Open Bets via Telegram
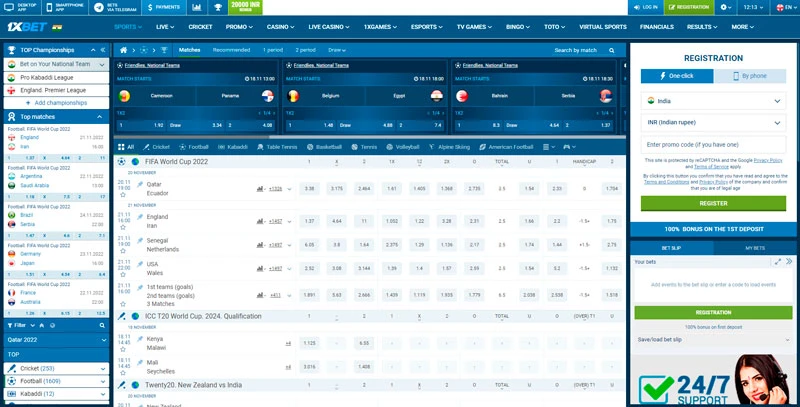The image size is (800, 407). [115, 7]
